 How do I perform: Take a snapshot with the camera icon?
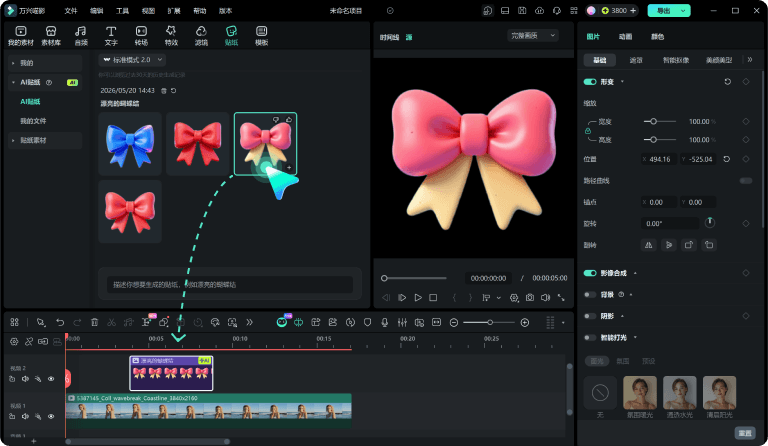(x=530, y=298)
